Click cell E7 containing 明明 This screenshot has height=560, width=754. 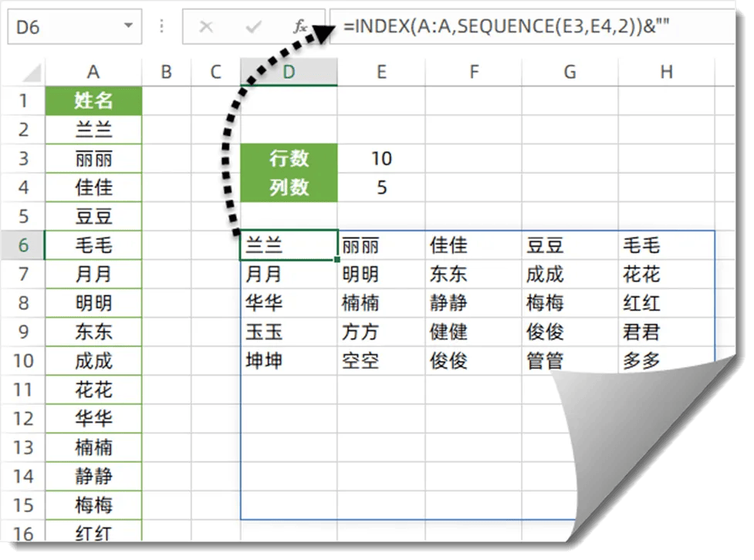[381, 274]
